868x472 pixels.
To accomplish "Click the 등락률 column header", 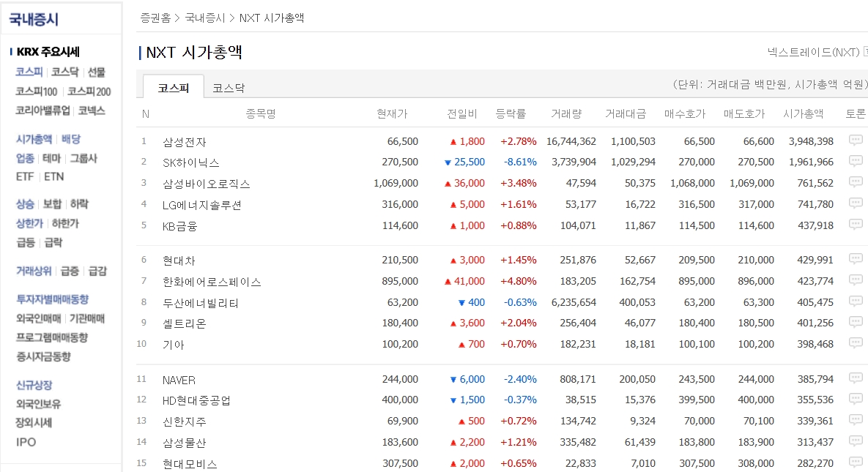I will [x=511, y=113].
